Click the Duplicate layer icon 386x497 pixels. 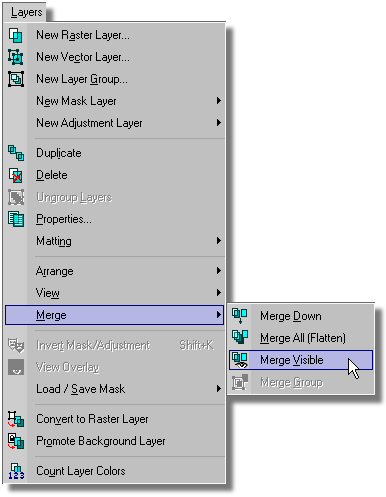point(16,153)
